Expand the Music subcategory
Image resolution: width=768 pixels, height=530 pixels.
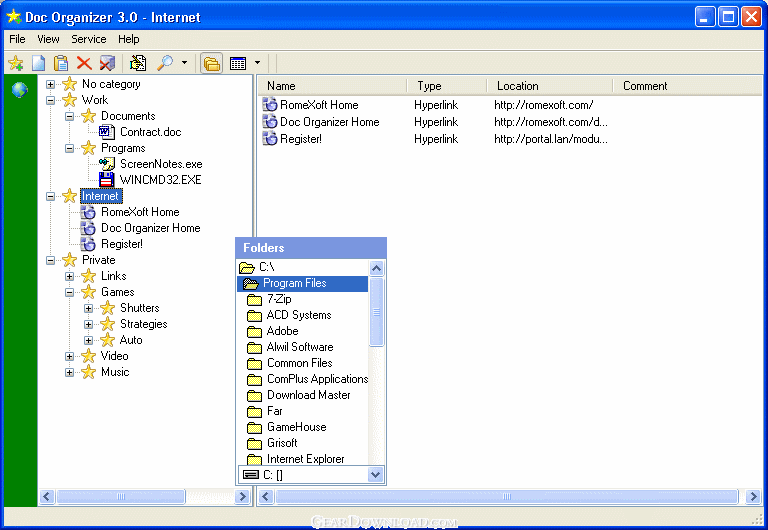click(x=70, y=372)
